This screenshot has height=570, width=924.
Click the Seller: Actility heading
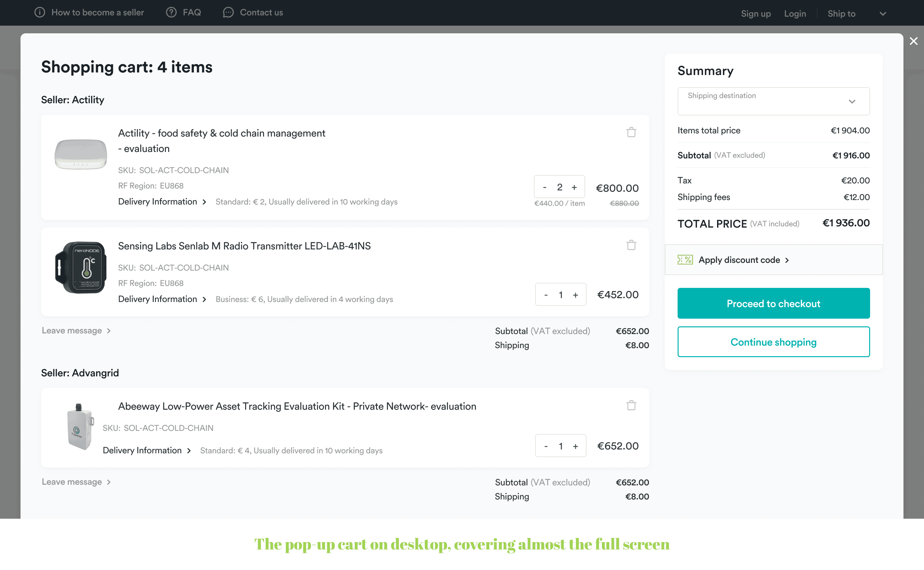pos(73,100)
